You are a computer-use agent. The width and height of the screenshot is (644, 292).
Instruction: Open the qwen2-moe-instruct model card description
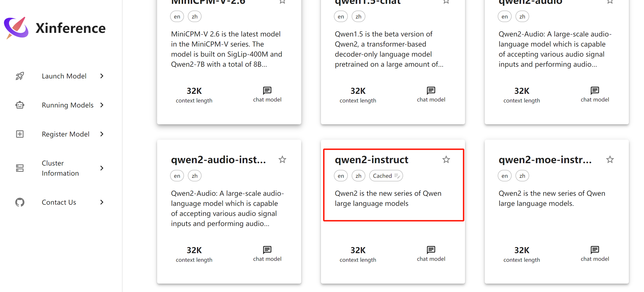click(552, 198)
